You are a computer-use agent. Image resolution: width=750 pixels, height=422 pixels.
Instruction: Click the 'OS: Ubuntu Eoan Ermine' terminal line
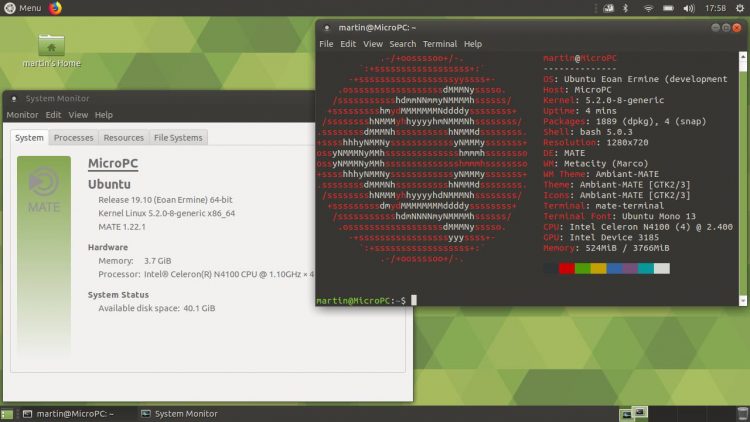[635, 79]
